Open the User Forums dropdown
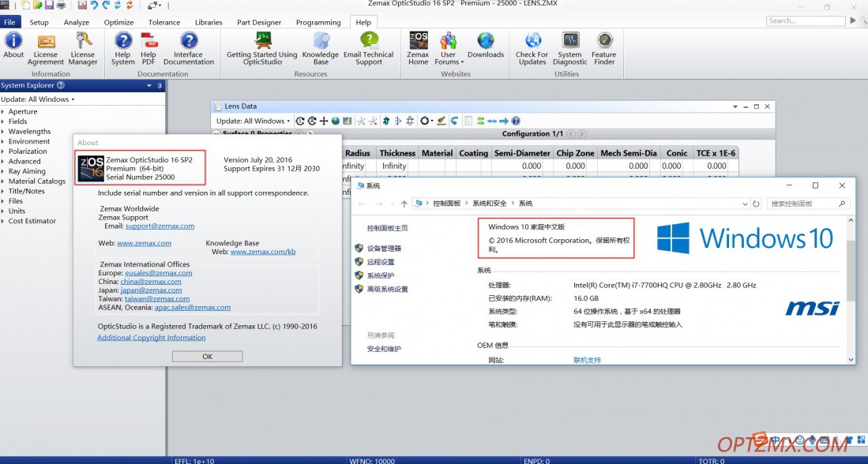Image resolution: width=868 pixels, height=464 pixels. pyautogui.click(x=449, y=49)
